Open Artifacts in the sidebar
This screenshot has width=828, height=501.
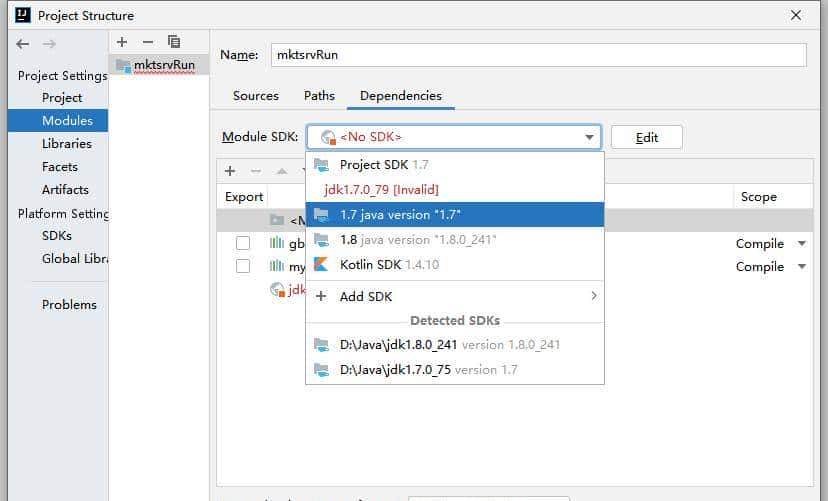pos(65,190)
